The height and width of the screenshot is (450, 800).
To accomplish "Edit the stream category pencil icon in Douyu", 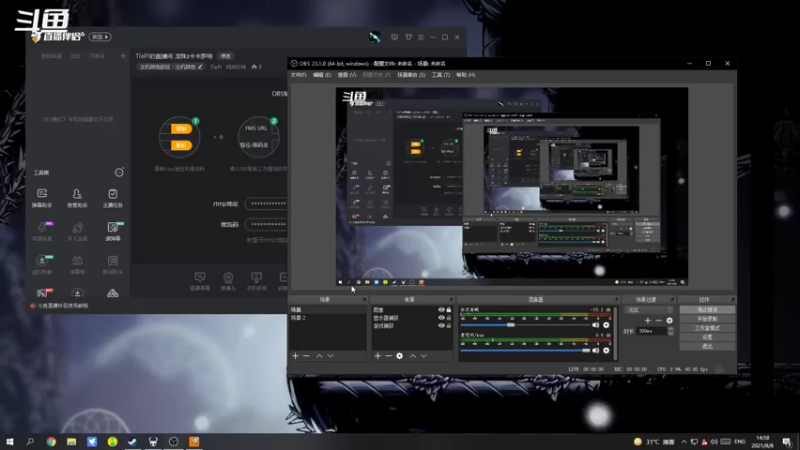I will click(201, 67).
